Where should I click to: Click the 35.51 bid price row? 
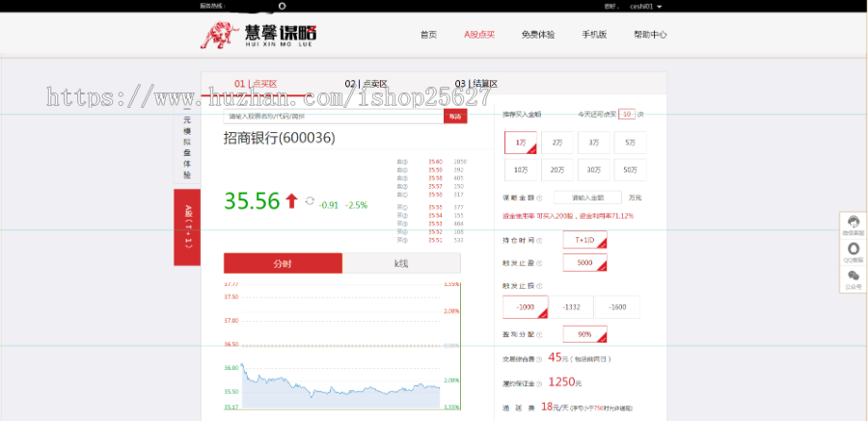pyautogui.click(x=432, y=240)
